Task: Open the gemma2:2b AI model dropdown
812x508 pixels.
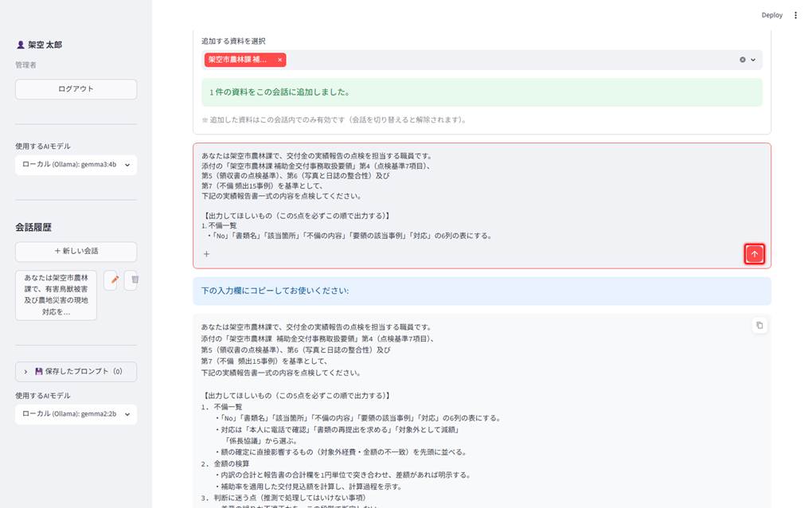Action: point(76,414)
